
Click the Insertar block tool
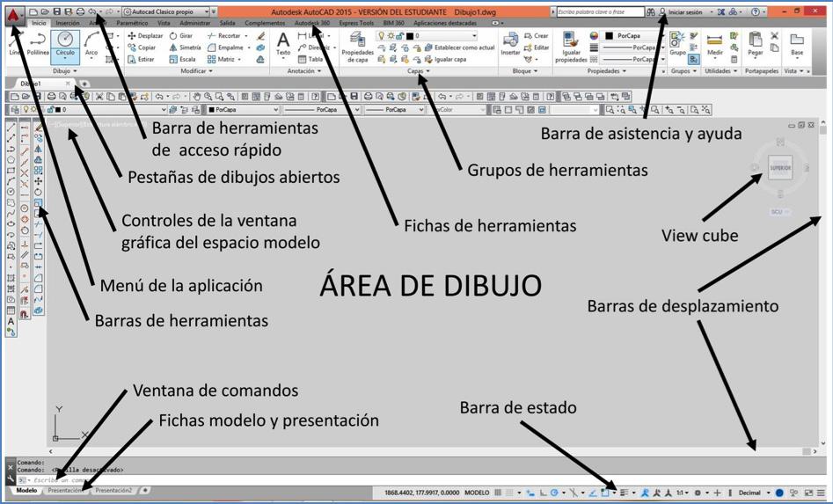pos(510,44)
